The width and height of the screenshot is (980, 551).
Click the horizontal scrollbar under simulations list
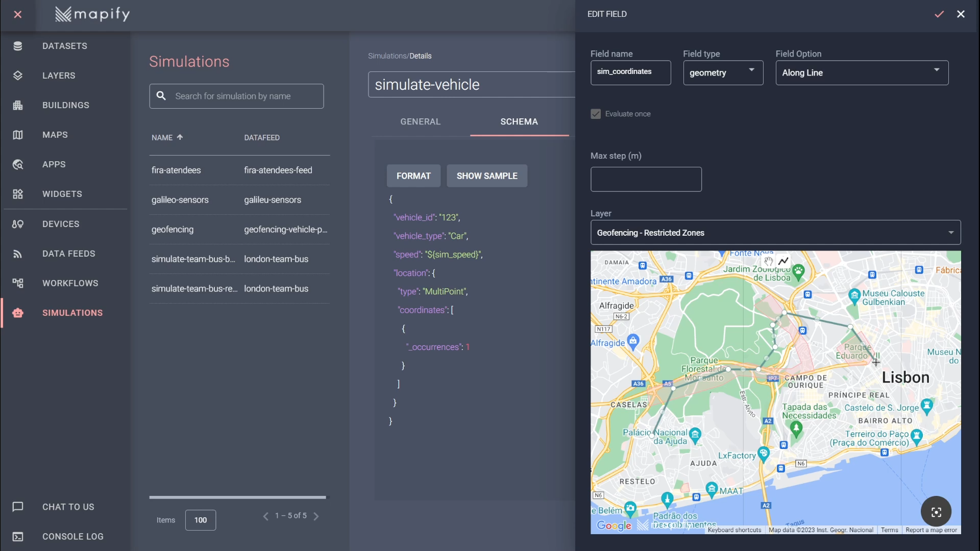pyautogui.click(x=237, y=497)
